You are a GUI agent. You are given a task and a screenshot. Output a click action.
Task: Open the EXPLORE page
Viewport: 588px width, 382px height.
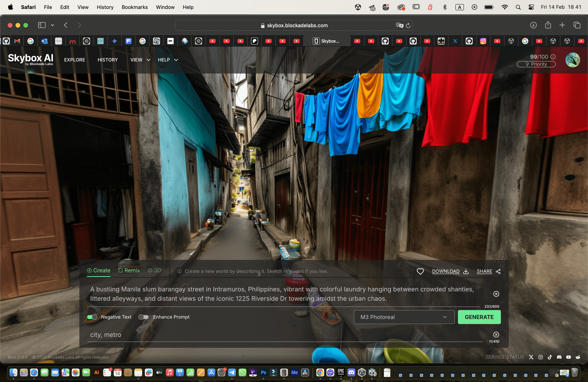(x=75, y=60)
